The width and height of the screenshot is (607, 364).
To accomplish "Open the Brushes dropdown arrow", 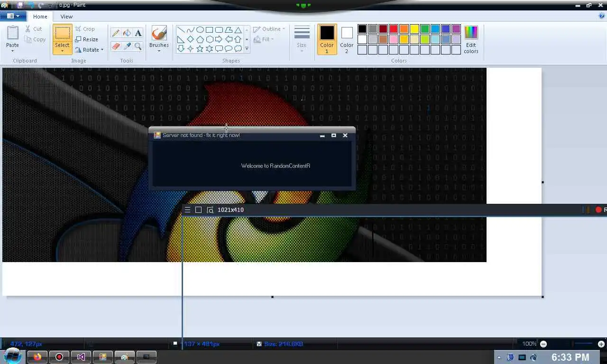I will coord(159,51).
